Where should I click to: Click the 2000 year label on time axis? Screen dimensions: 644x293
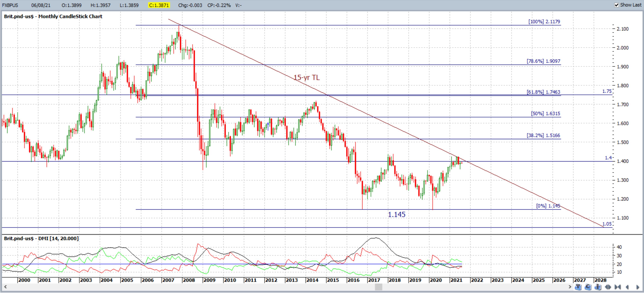click(x=24, y=280)
